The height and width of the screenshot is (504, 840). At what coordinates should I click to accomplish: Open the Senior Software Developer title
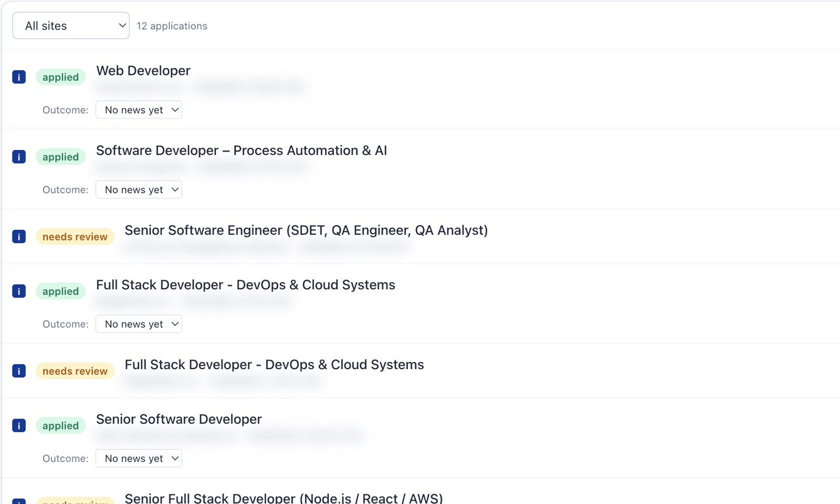(179, 419)
